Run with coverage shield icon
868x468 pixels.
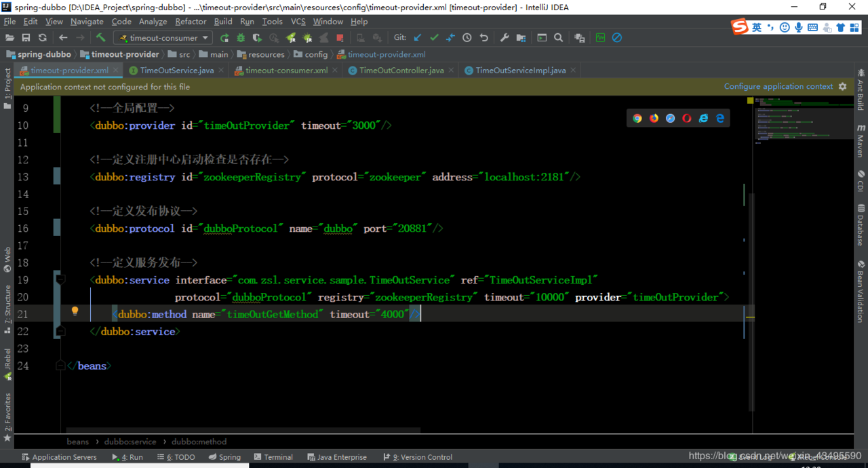coord(258,38)
